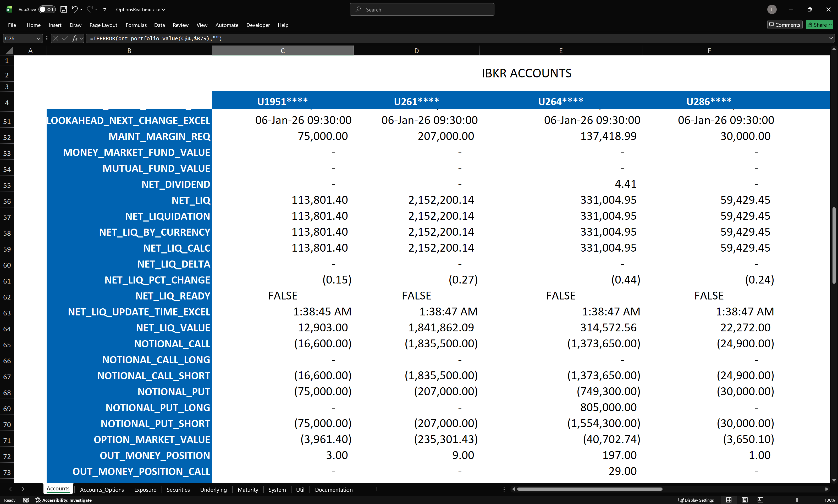Select Page Break Preview in status bar

[760, 500]
